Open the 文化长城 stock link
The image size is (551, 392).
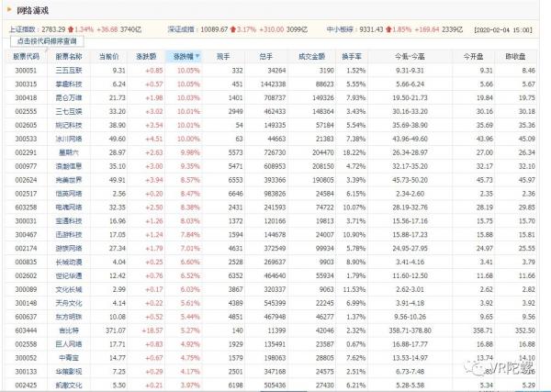pos(69,289)
